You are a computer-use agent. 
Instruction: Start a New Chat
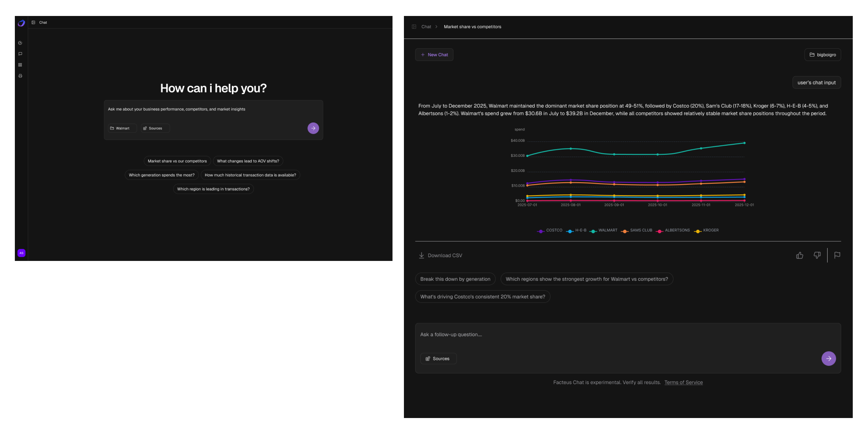[434, 55]
